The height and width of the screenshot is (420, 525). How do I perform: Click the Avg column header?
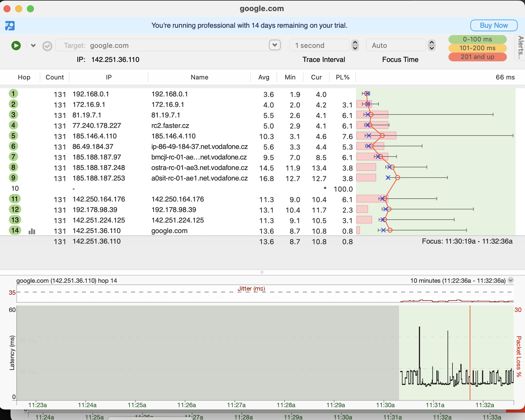click(x=264, y=77)
